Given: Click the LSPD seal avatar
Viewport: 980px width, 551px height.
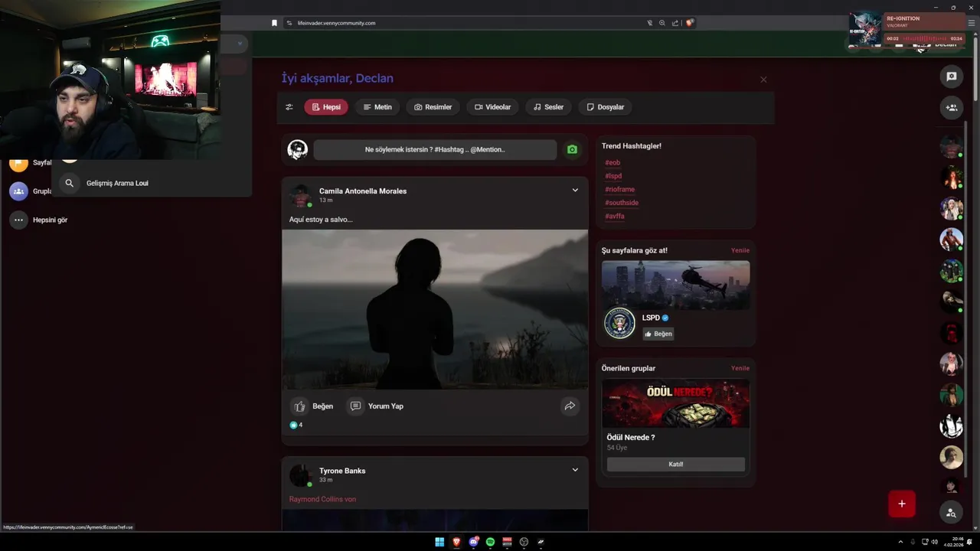Looking at the screenshot, I should point(619,323).
